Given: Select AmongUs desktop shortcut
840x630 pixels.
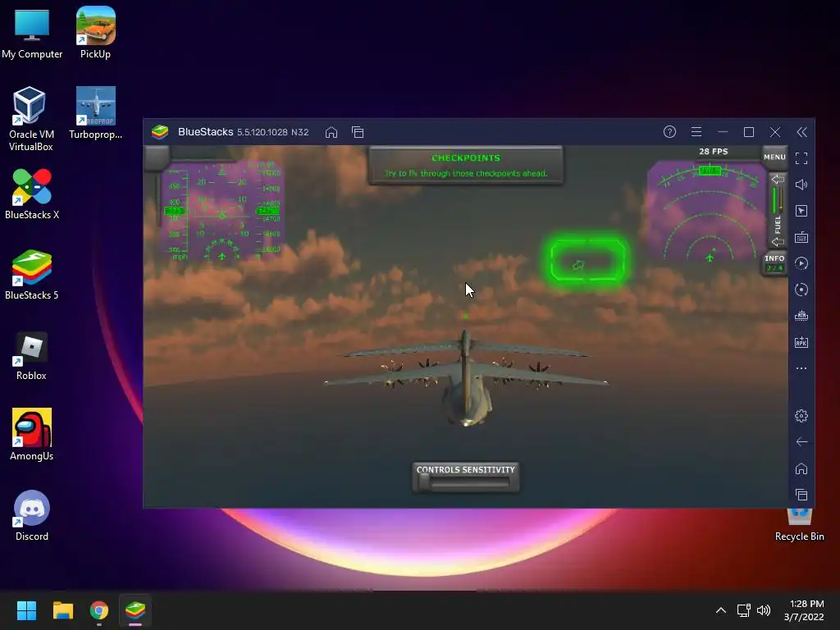Looking at the screenshot, I should point(32,435).
